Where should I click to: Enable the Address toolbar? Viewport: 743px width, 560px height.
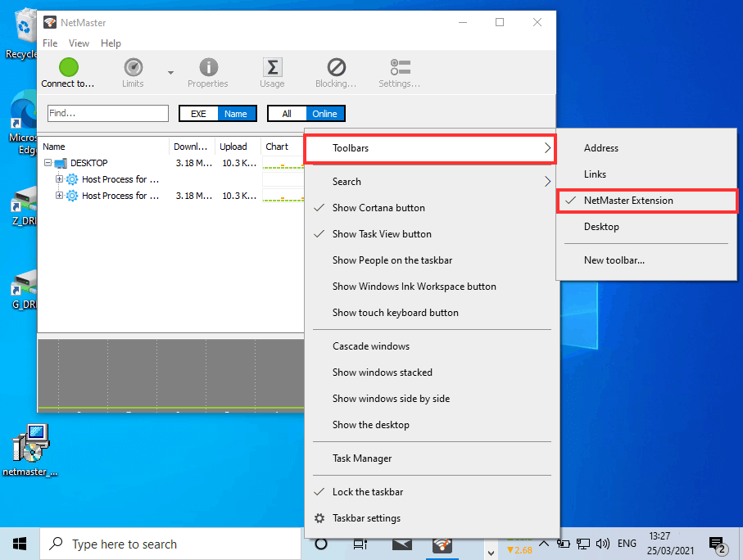point(646,148)
